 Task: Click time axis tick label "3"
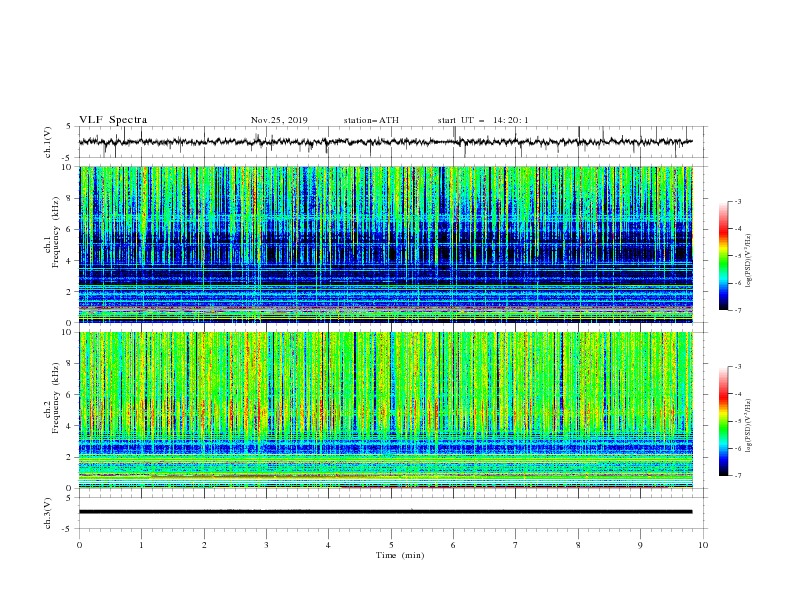click(266, 545)
